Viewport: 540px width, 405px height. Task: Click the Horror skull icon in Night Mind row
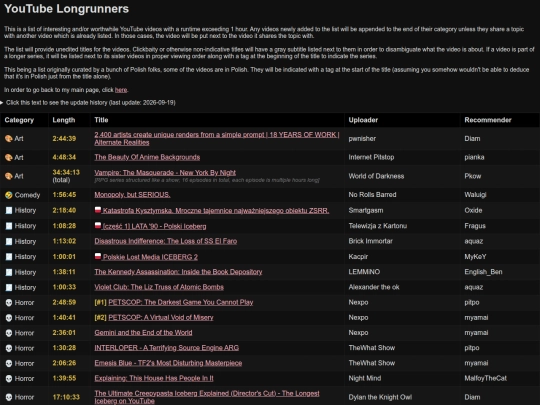pos(9,378)
